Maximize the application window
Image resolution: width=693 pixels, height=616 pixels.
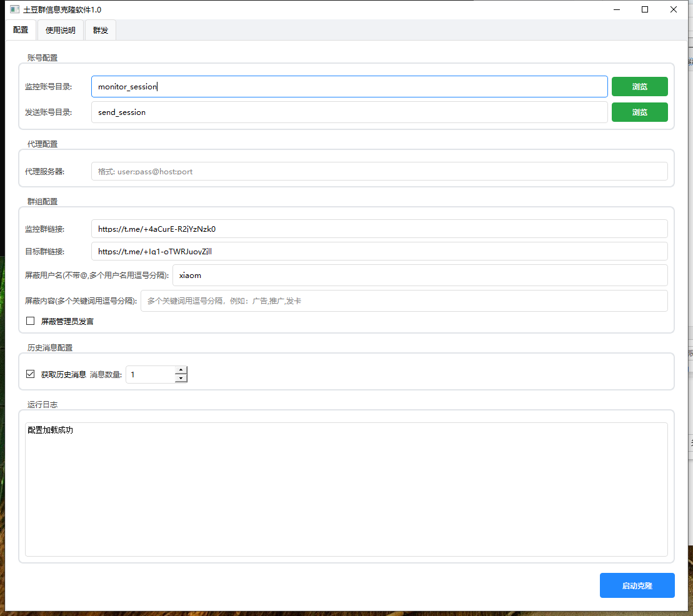[x=644, y=9]
